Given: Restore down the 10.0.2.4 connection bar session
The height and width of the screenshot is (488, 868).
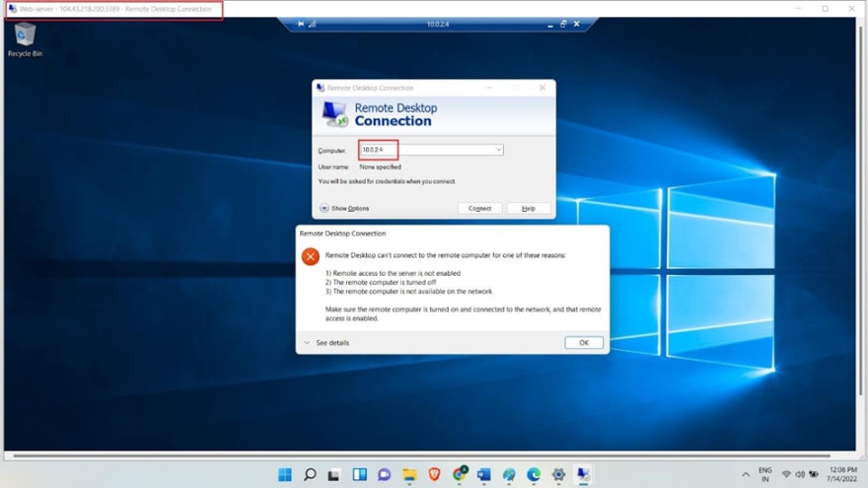Looking at the screenshot, I should (x=563, y=24).
